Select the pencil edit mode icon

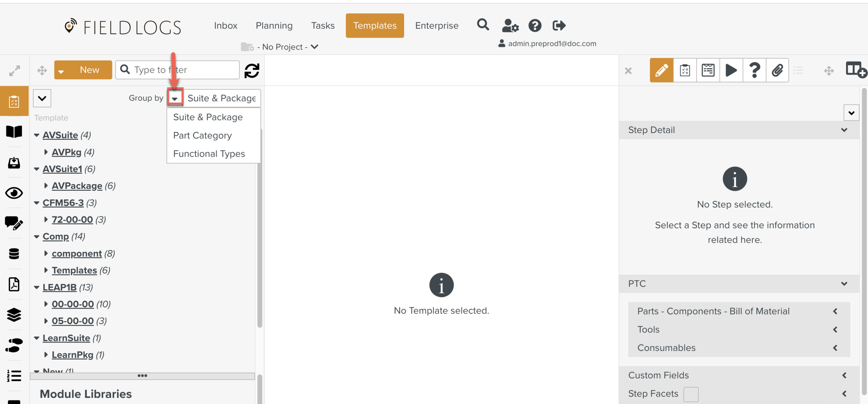point(661,71)
